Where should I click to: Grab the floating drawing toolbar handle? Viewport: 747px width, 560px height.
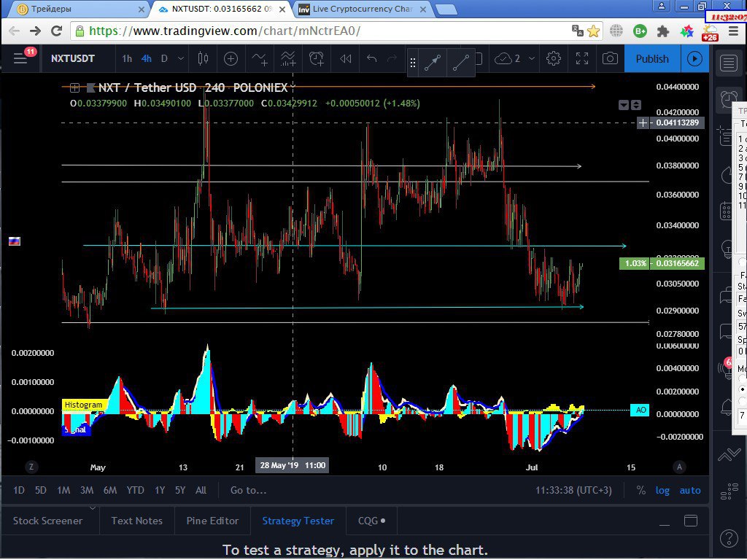click(x=413, y=63)
